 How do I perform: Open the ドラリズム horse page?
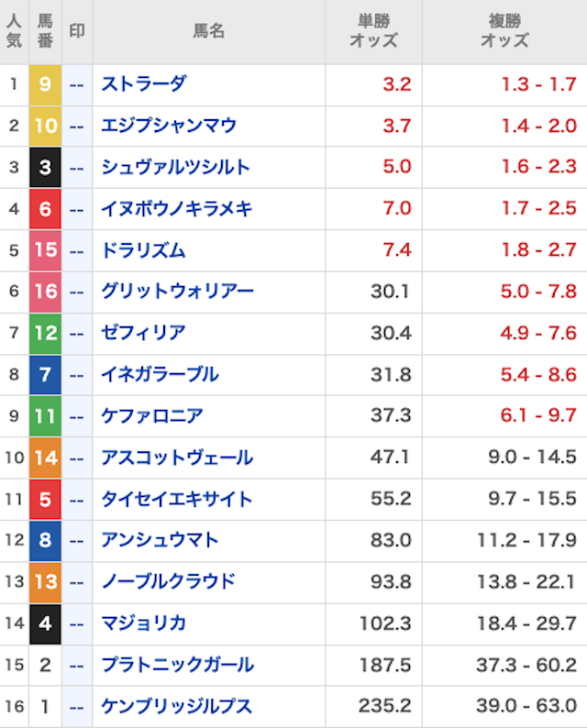coord(143,250)
